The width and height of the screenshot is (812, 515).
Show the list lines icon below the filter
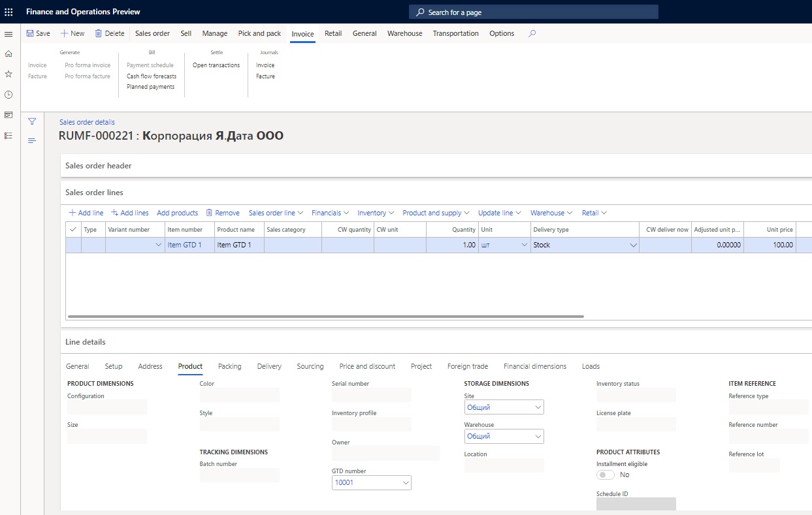click(32, 141)
